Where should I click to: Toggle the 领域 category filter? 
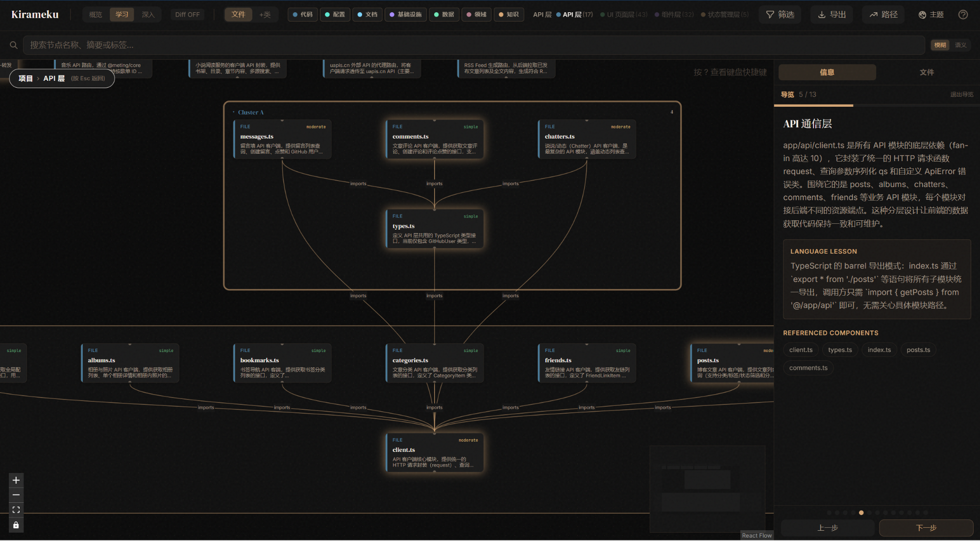477,15
